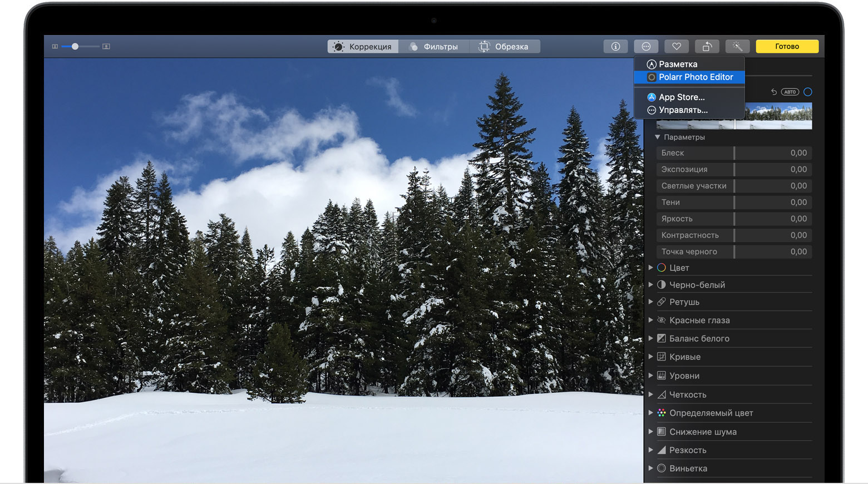Expand the Ретушь section
Image resolution: width=868 pixels, height=484 pixels.
click(650, 302)
